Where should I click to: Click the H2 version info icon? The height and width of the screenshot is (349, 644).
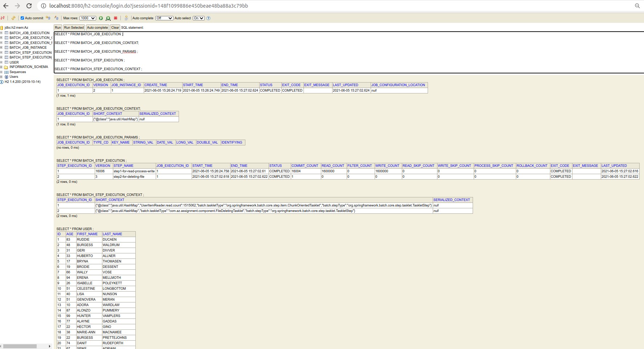(x=2, y=82)
